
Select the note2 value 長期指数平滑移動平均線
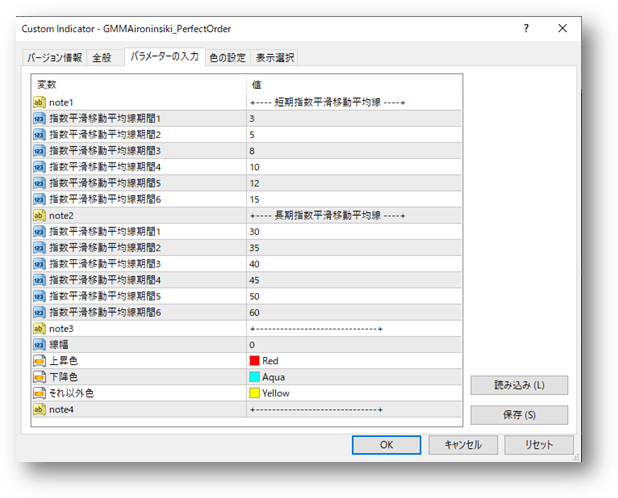click(x=354, y=216)
